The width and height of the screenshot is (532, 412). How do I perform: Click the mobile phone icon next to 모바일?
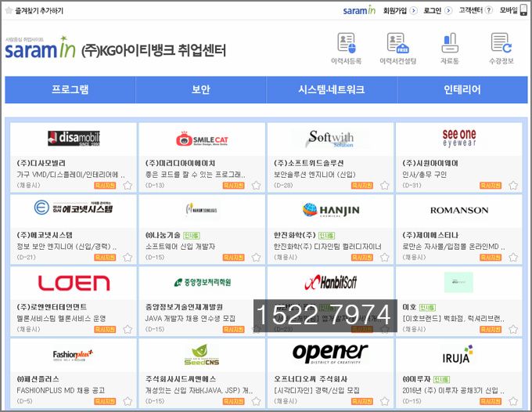tap(524, 10)
